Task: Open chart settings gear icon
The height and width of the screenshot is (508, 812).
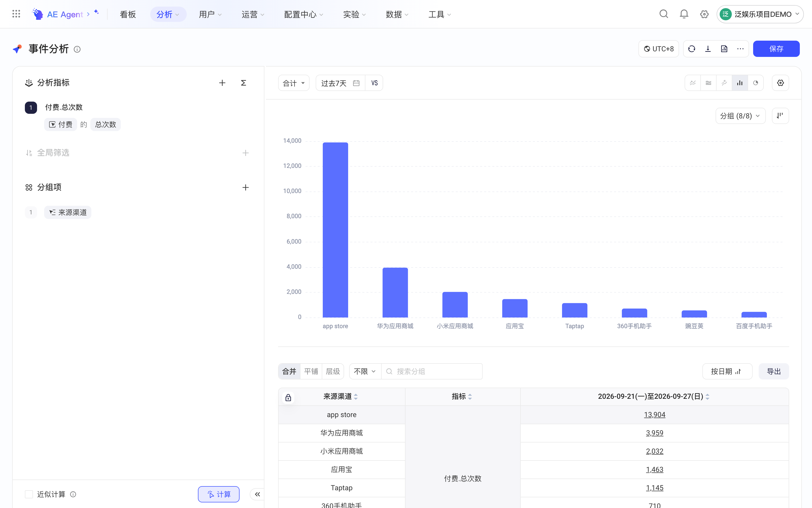Action: (781, 83)
